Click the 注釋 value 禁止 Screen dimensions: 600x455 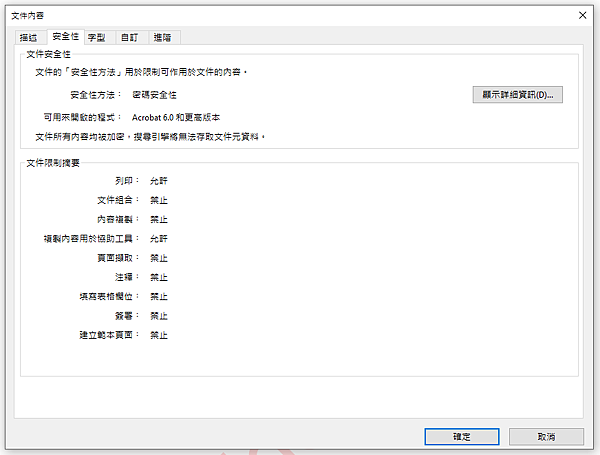coord(159,277)
